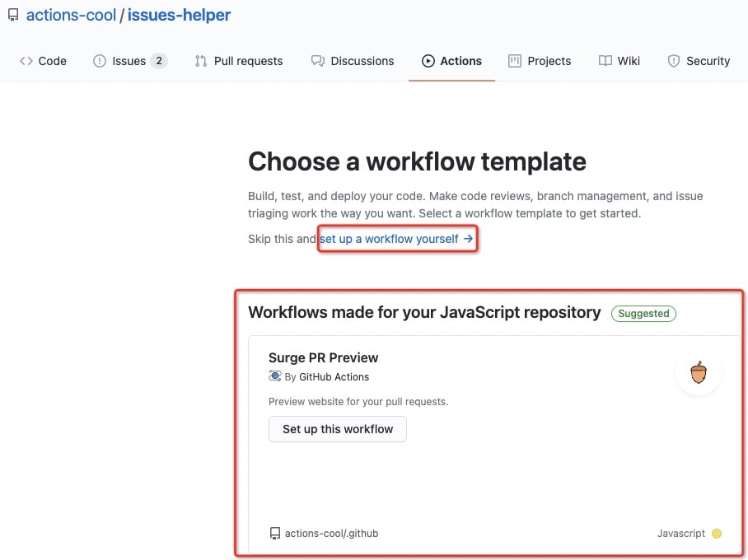Click the Security shield icon

click(x=674, y=61)
